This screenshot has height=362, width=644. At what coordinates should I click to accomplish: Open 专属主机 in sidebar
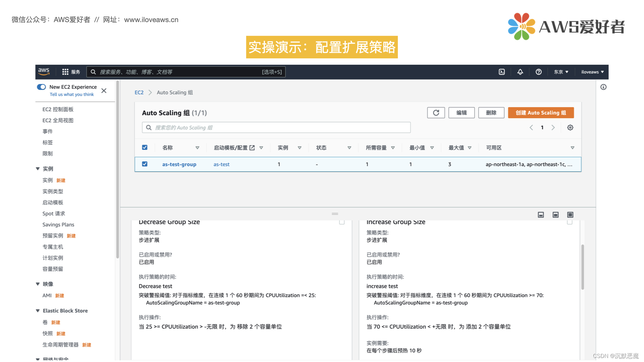tap(53, 247)
